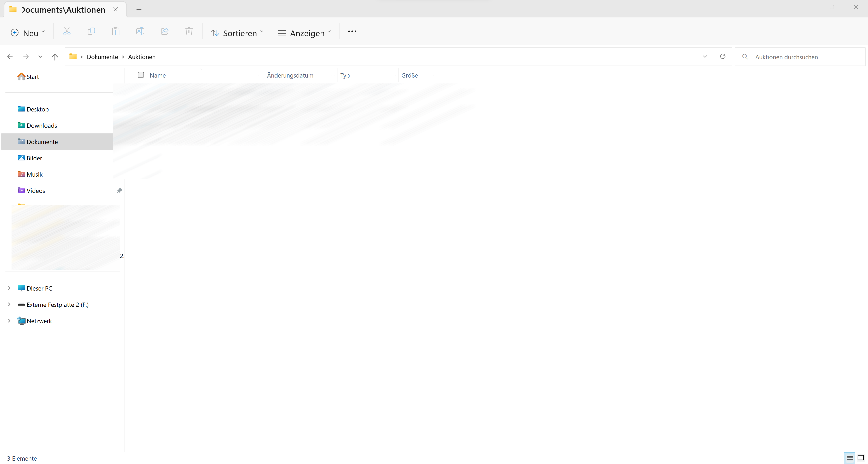Click the Copy icon in toolbar
Image resolution: width=868 pixels, height=464 pixels.
click(x=91, y=32)
